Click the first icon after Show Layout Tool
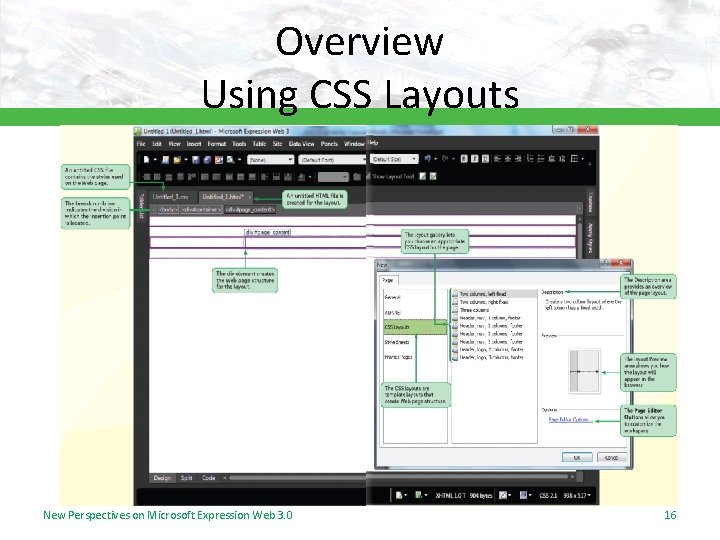This screenshot has height=540, width=720. click(422, 176)
